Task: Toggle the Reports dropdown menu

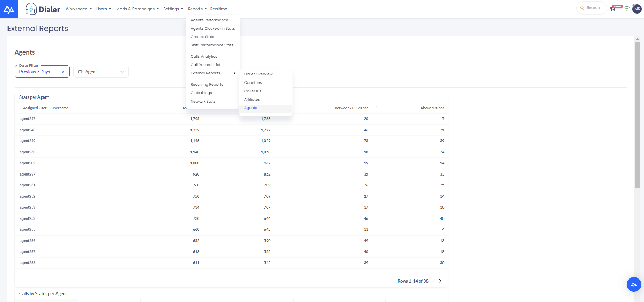Action: pos(197,9)
